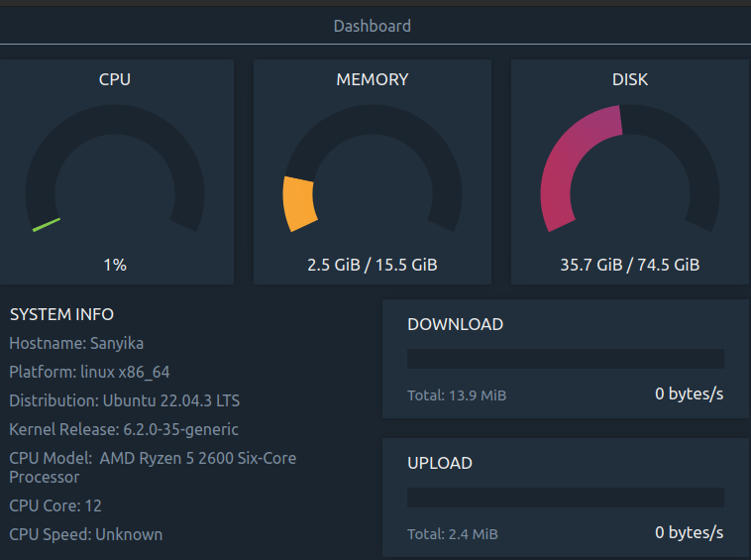The height and width of the screenshot is (560, 751).
Task: Click the DOWNLOAD progress bar
Action: [565, 359]
